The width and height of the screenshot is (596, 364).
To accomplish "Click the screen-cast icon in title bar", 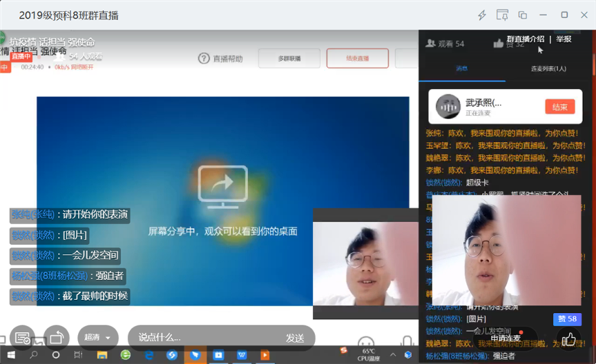I will click(502, 14).
